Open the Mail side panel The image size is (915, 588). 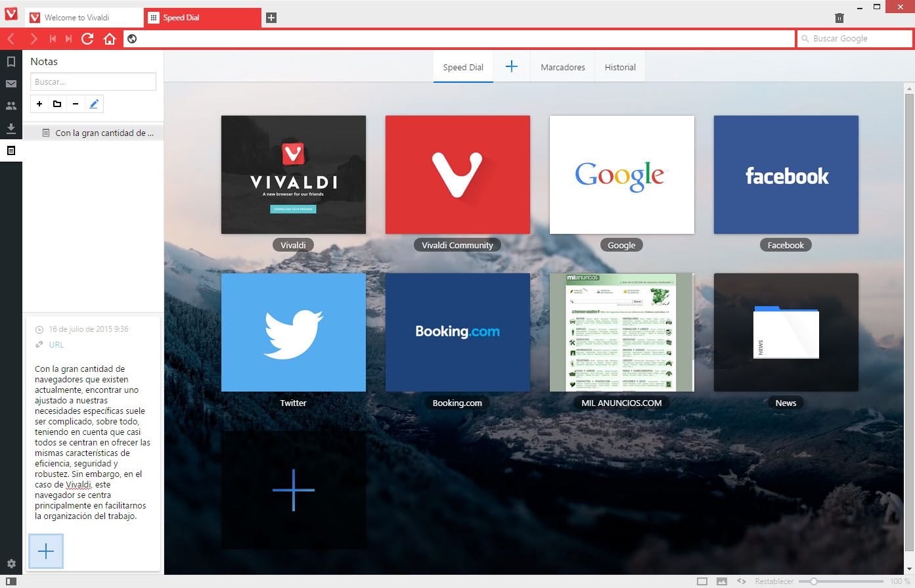click(x=11, y=83)
